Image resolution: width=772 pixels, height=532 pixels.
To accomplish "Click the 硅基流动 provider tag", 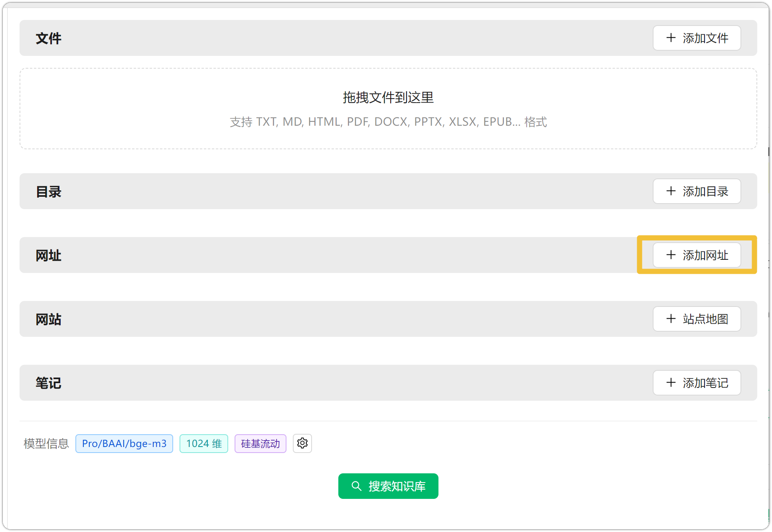I will tap(261, 443).
